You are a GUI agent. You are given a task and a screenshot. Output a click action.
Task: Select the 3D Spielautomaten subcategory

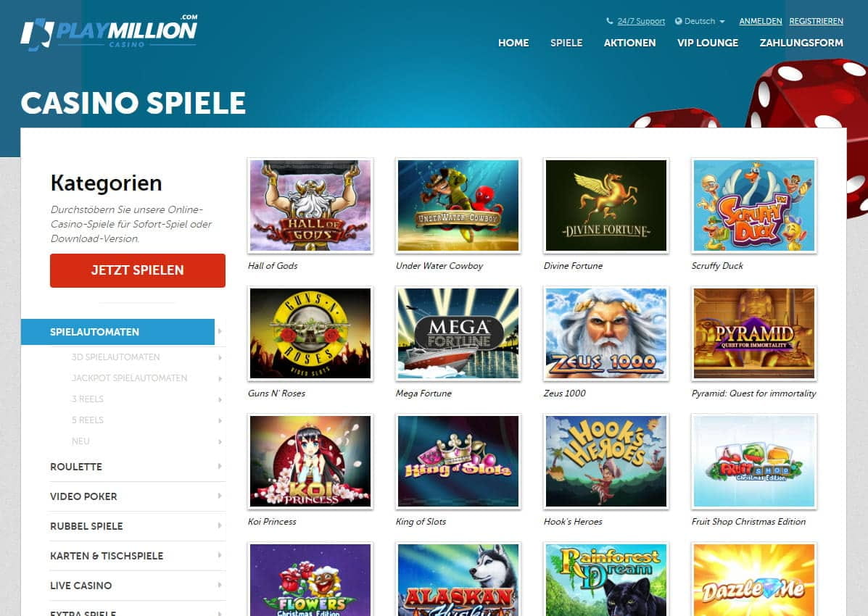(x=116, y=357)
